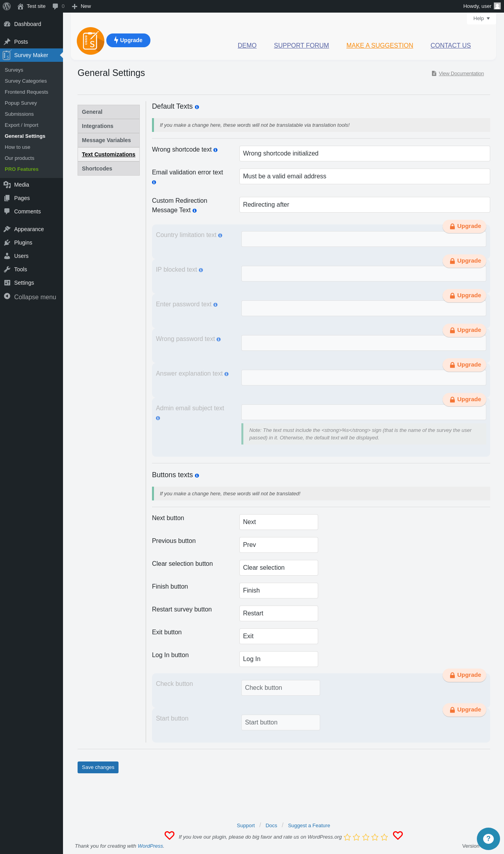Expand the Help dropdown
Image resolution: width=504 pixels, height=854 pixels.
click(481, 19)
